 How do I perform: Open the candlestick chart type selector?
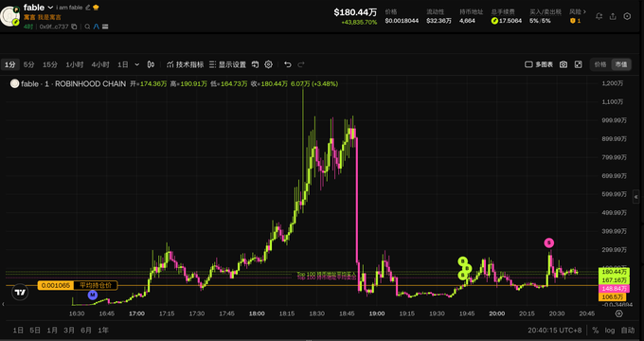152,64
